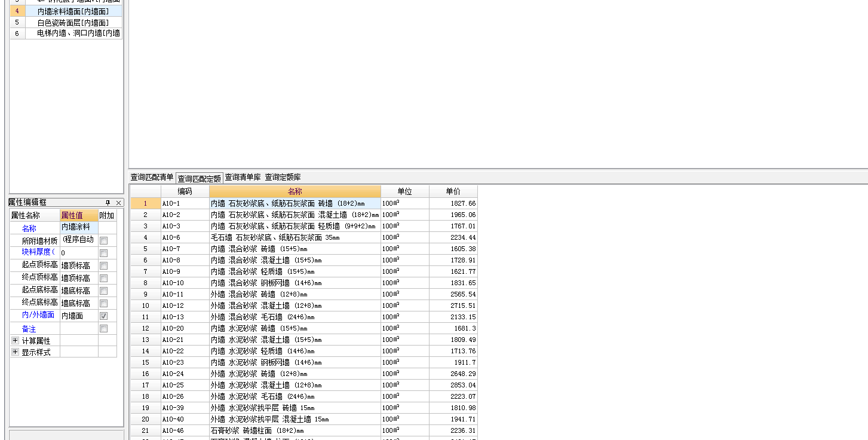Click the 终点底标高 value 墙底标高
This screenshot has width=868, height=440.
tap(79, 303)
